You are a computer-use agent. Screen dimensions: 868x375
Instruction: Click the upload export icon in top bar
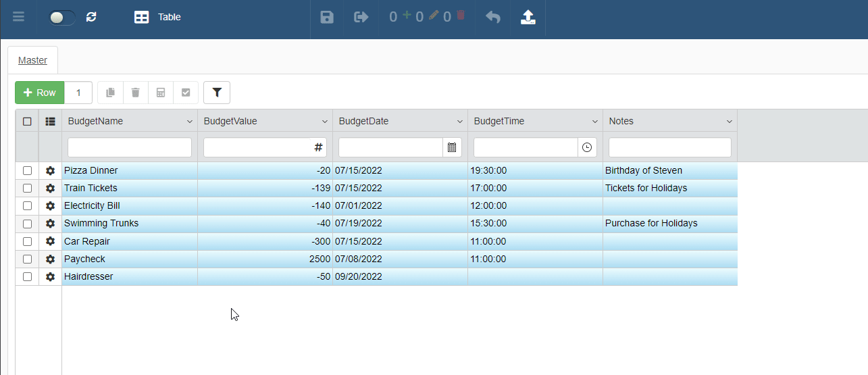(x=528, y=17)
